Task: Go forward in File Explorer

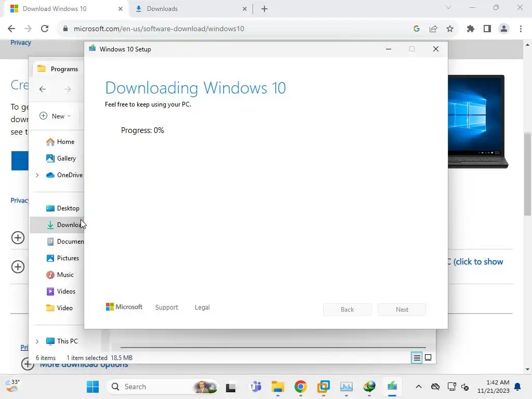Action: tap(68, 89)
